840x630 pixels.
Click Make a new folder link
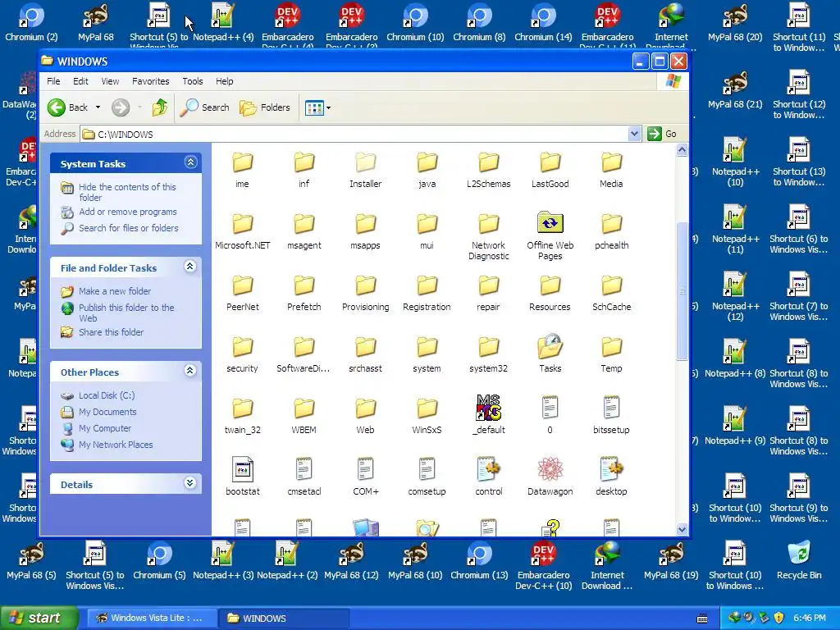(115, 291)
